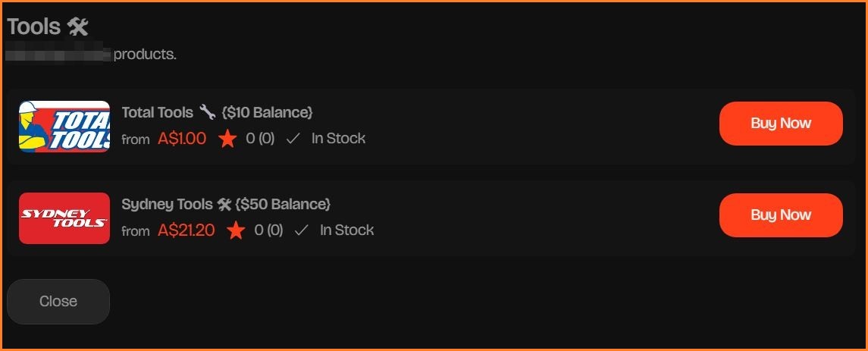Click the In Stock text for Sydney Tools

346,230
